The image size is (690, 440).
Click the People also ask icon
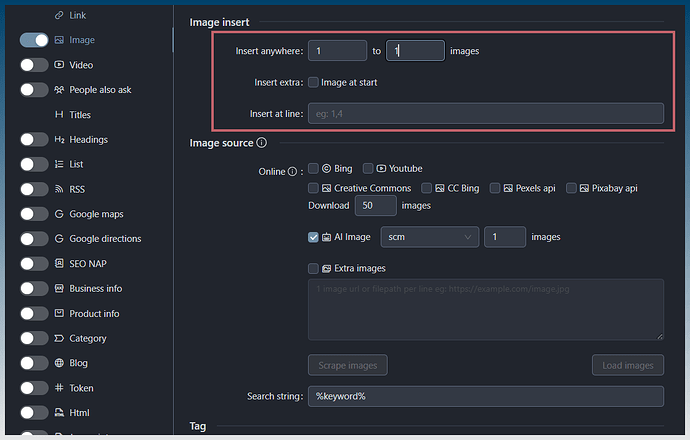pos(59,90)
